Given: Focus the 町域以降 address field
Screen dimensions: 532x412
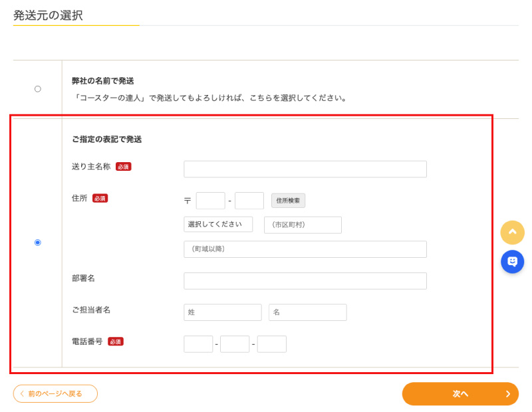Looking at the screenshot, I should pyautogui.click(x=305, y=249).
